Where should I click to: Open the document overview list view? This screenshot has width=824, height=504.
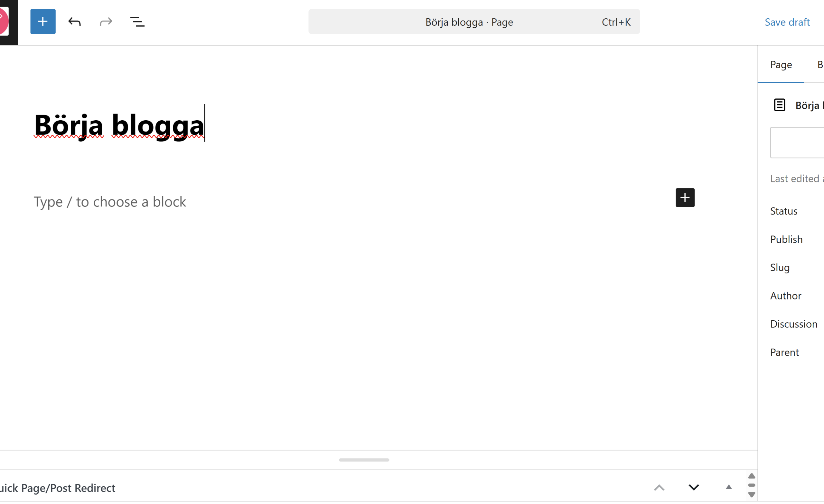137,22
